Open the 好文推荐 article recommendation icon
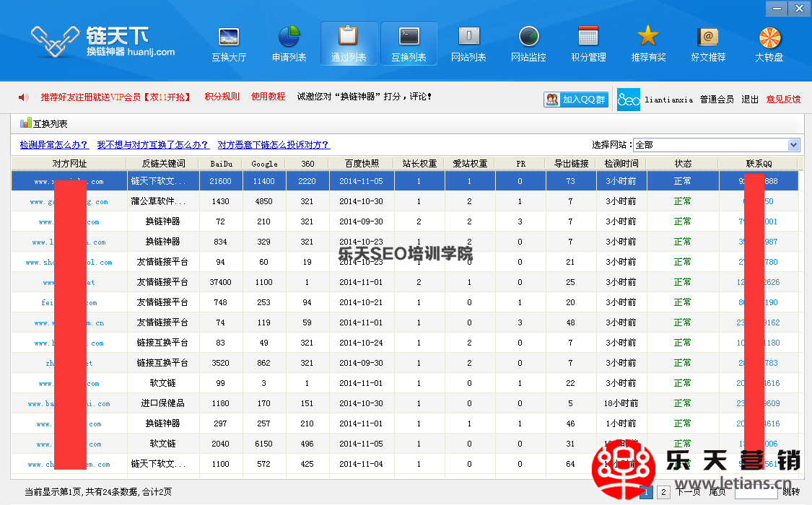 click(x=708, y=43)
